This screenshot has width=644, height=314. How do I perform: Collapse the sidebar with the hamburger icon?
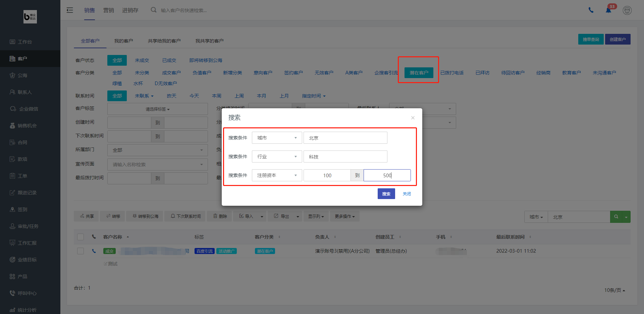pyautogui.click(x=70, y=10)
